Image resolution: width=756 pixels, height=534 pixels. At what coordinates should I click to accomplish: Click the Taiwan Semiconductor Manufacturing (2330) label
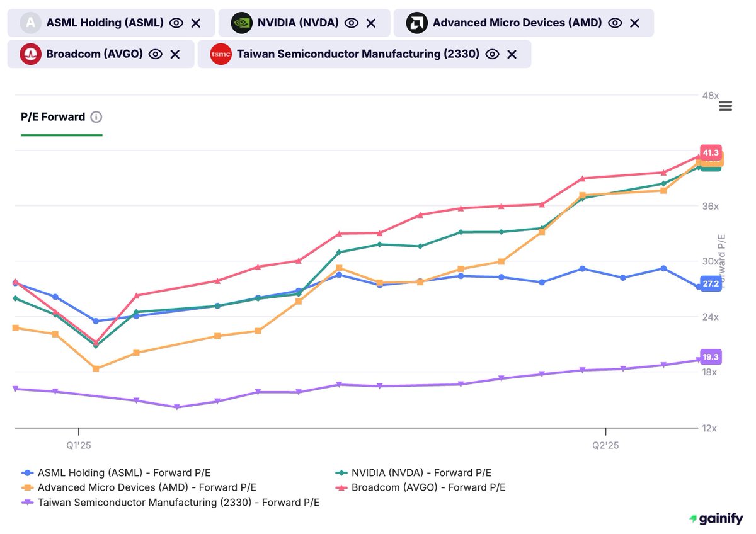click(358, 54)
